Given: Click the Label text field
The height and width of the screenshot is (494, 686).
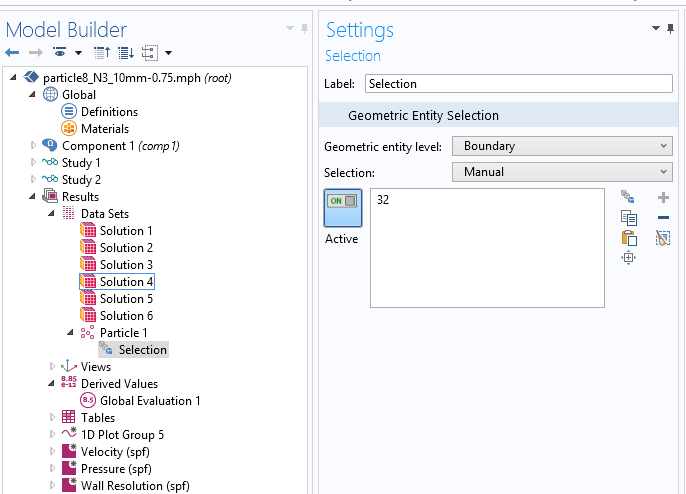Looking at the screenshot, I should [x=518, y=84].
